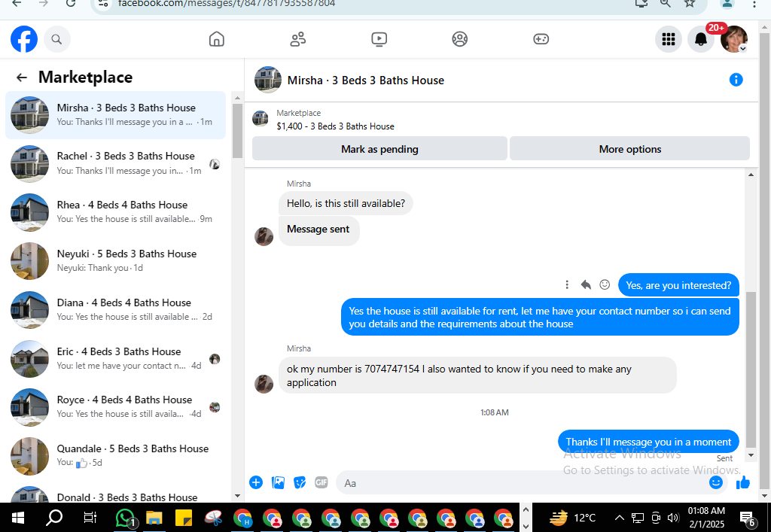The image size is (771, 532).
Task: Open Windows taskbar search
Action: pos(54,518)
